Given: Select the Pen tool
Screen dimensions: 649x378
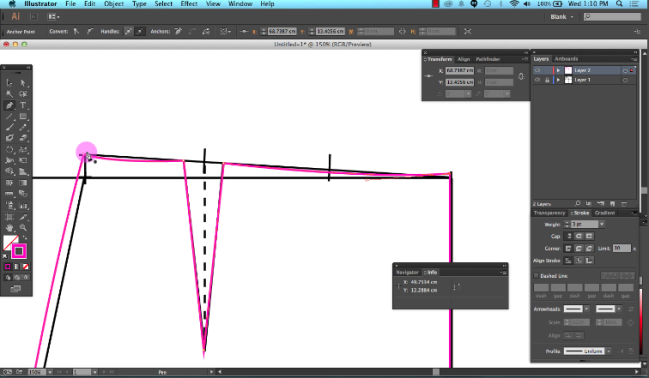Looking at the screenshot, I should tap(10, 106).
